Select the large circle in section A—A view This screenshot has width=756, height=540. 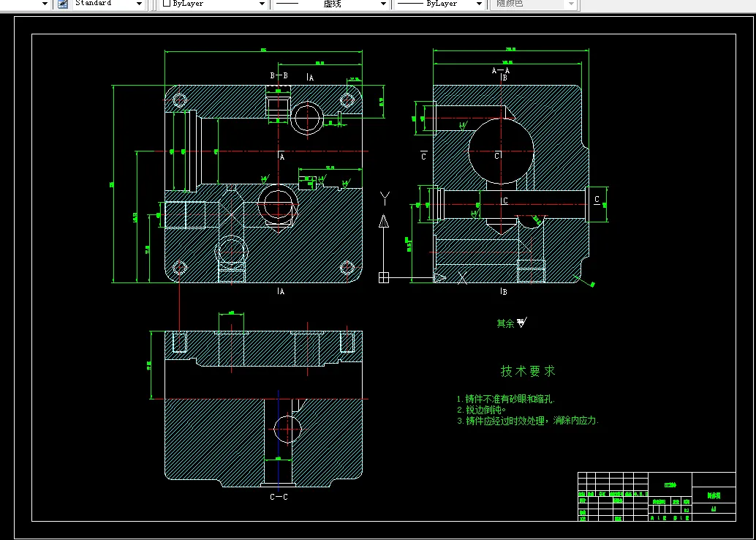pyautogui.click(x=502, y=150)
